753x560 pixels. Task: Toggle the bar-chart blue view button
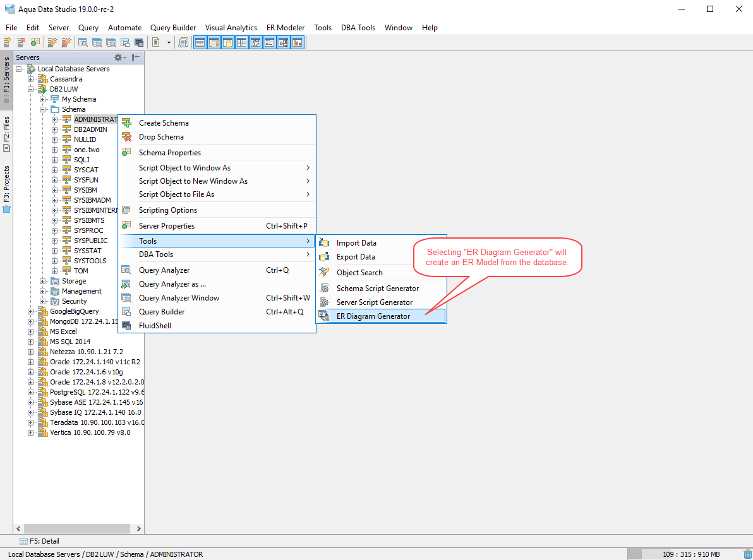point(298,43)
